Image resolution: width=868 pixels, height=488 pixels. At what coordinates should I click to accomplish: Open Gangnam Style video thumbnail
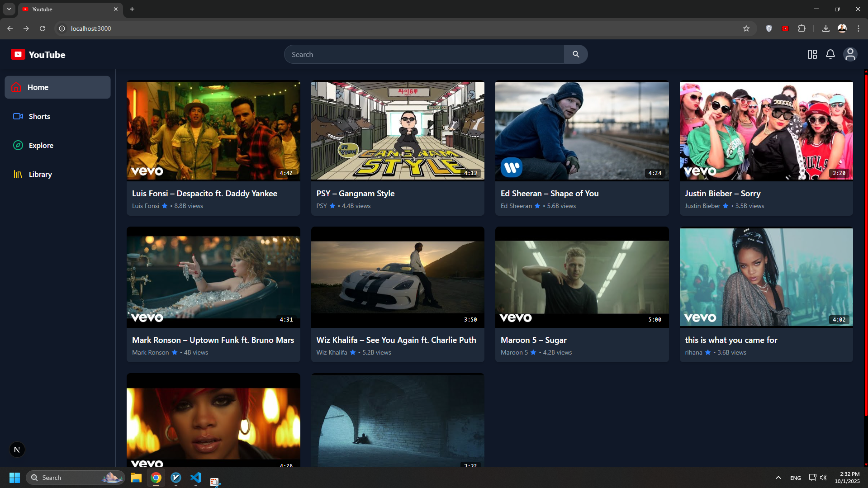(398, 131)
